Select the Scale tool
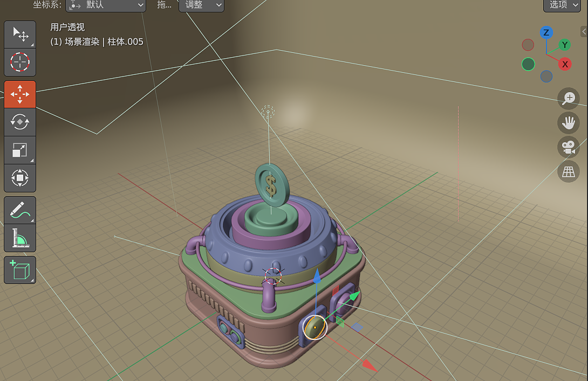 coord(19,150)
